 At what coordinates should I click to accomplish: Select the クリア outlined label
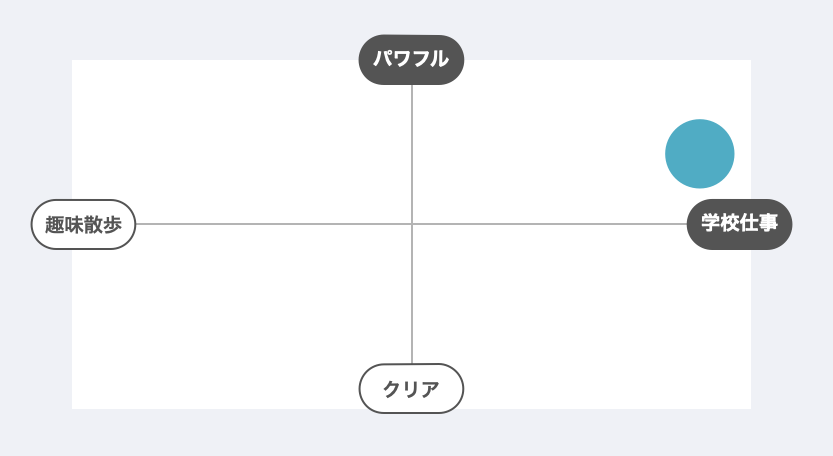[x=411, y=388]
